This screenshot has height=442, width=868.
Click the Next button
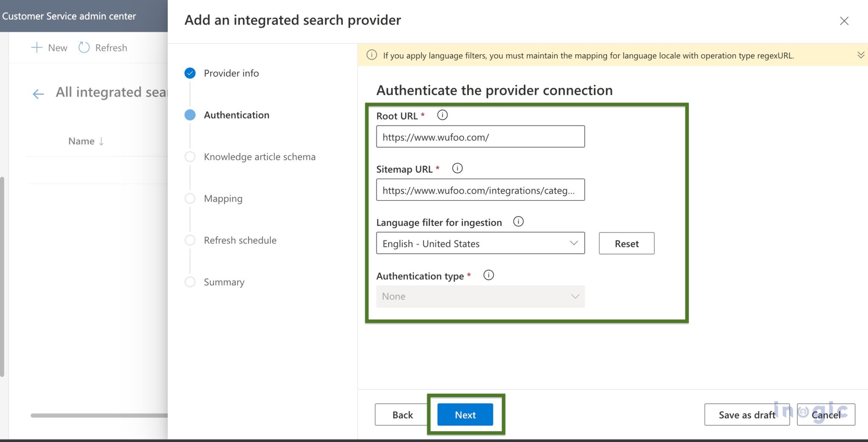click(465, 414)
